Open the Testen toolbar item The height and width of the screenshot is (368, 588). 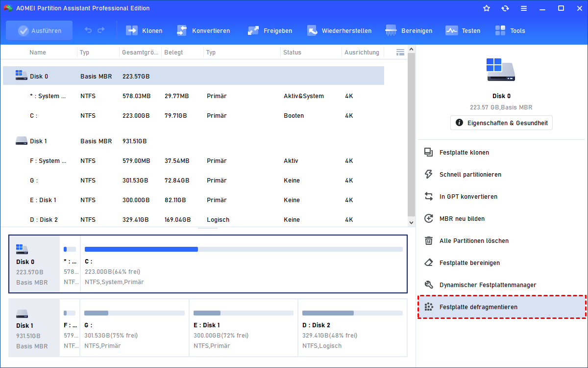pos(463,30)
